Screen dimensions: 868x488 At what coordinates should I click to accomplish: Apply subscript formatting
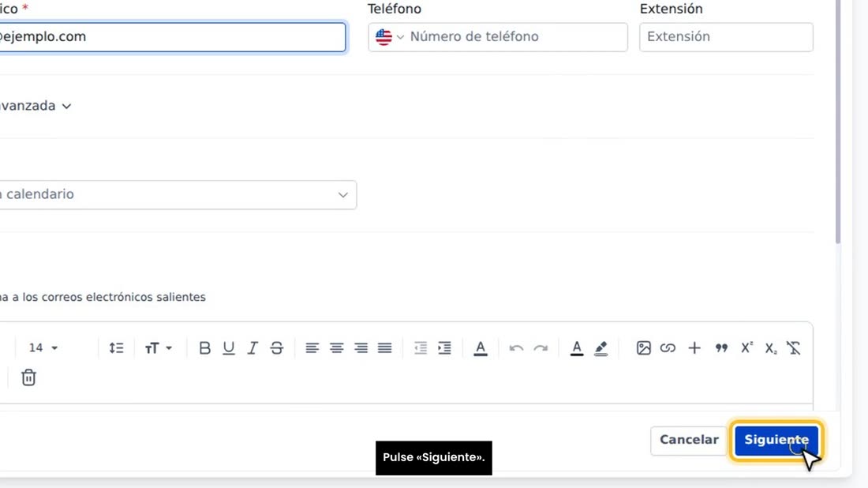[771, 348]
